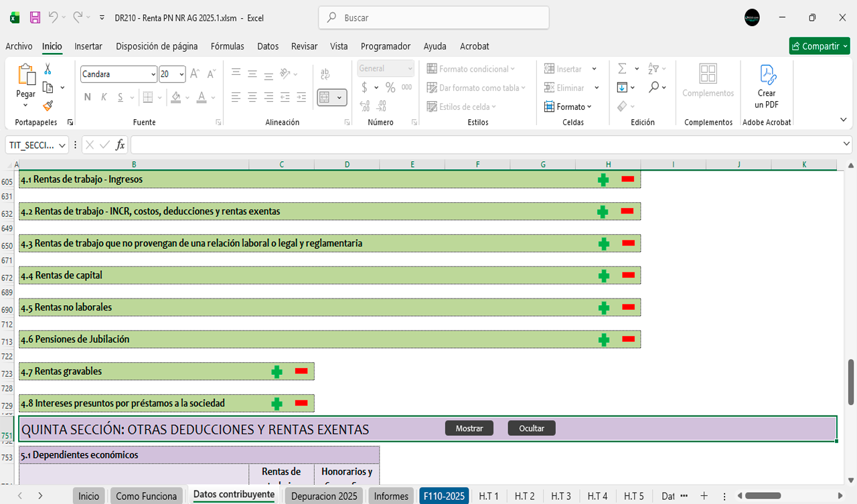The width and height of the screenshot is (857, 504).
Task: Open the Fórmulas ribbon tab
Action: point(227,46)
